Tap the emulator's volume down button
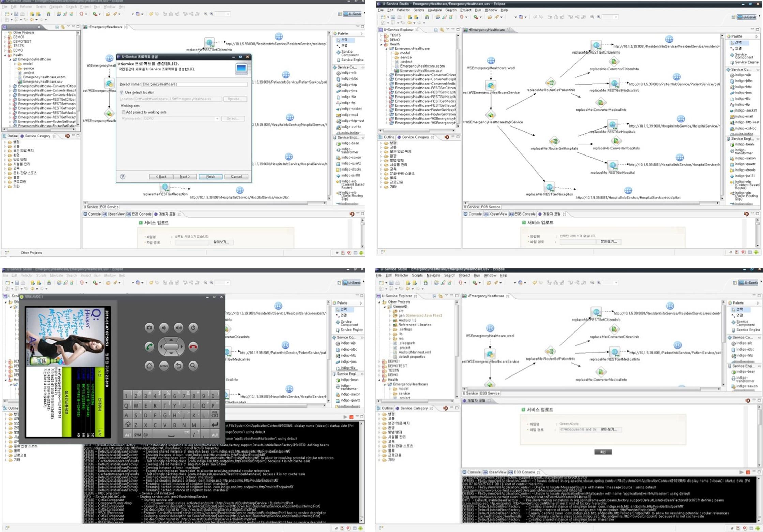Image resolution: width=763 pixels, height=532 pixels. pyautogui.click(x=164, y=328)
